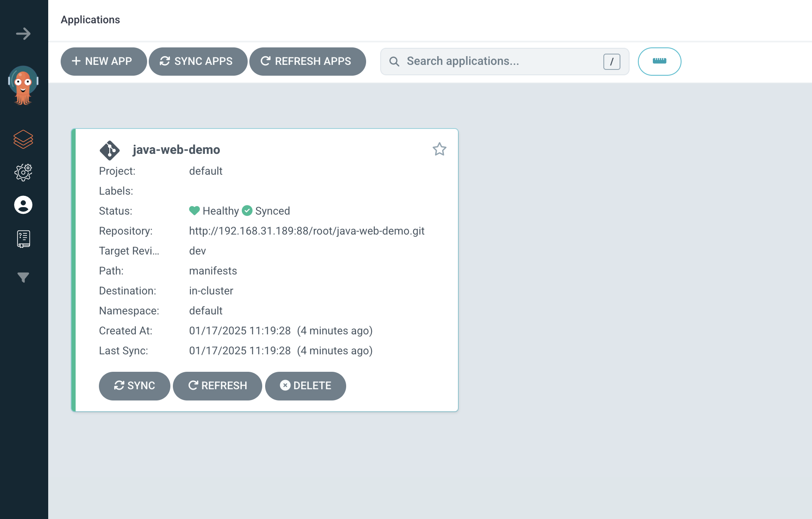Sync the java-web-demo application

point(135,386)
